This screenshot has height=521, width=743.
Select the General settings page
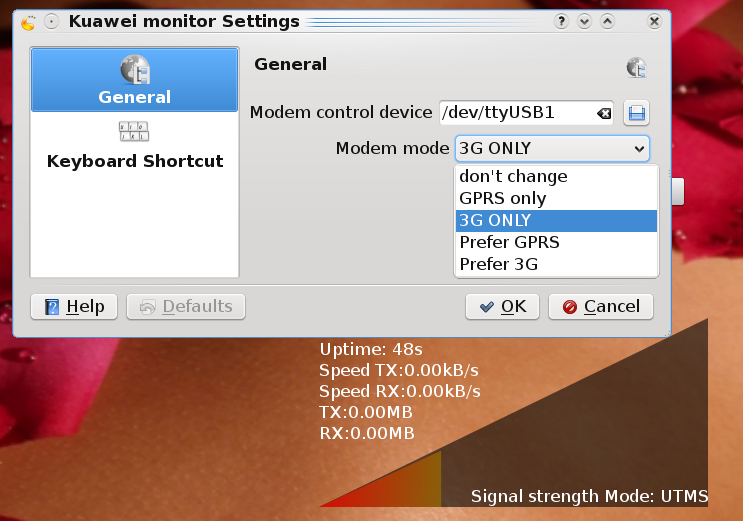click(x=135, y=80)
